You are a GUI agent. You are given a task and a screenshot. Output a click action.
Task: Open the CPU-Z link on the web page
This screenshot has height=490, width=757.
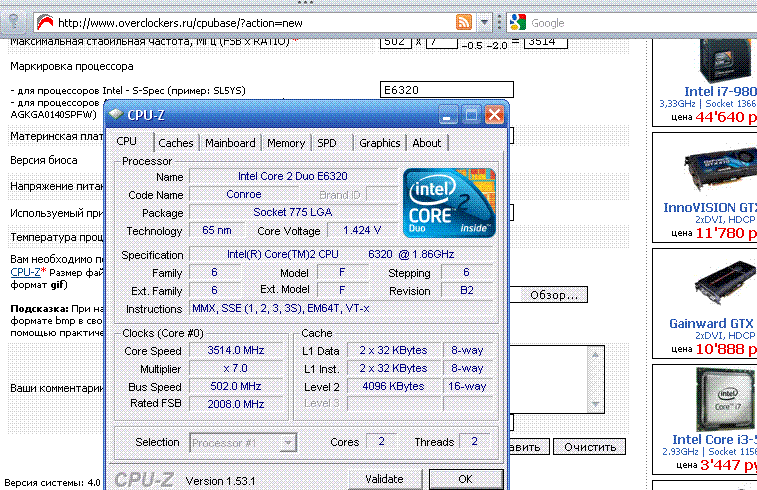click(26, 272)
